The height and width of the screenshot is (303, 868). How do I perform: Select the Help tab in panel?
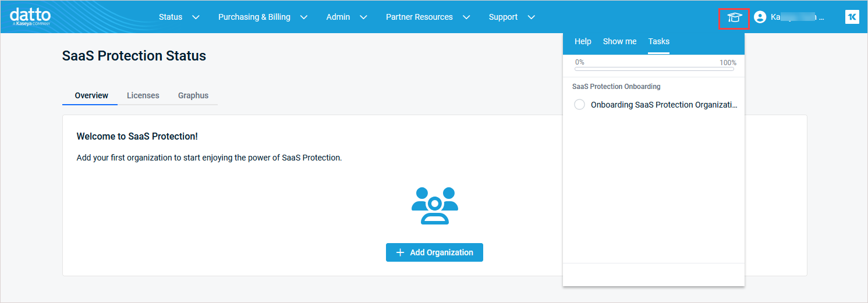[583, 41]
